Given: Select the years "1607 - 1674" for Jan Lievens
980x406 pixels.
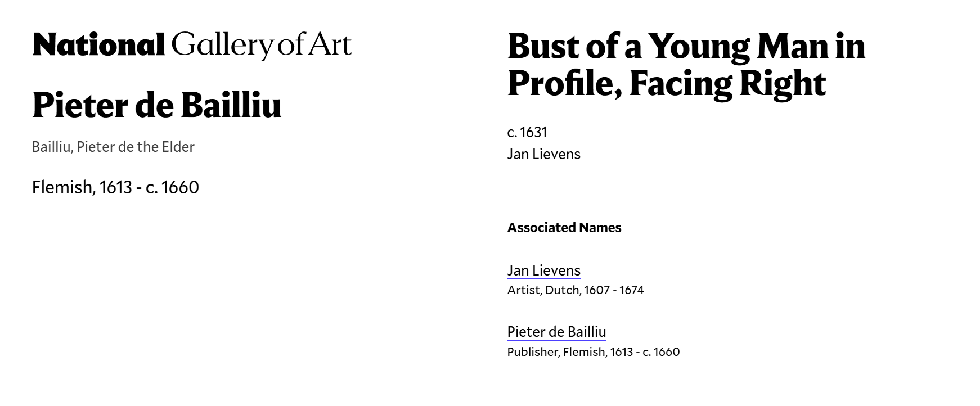Looking at the screenshot, I should (614, 290).
